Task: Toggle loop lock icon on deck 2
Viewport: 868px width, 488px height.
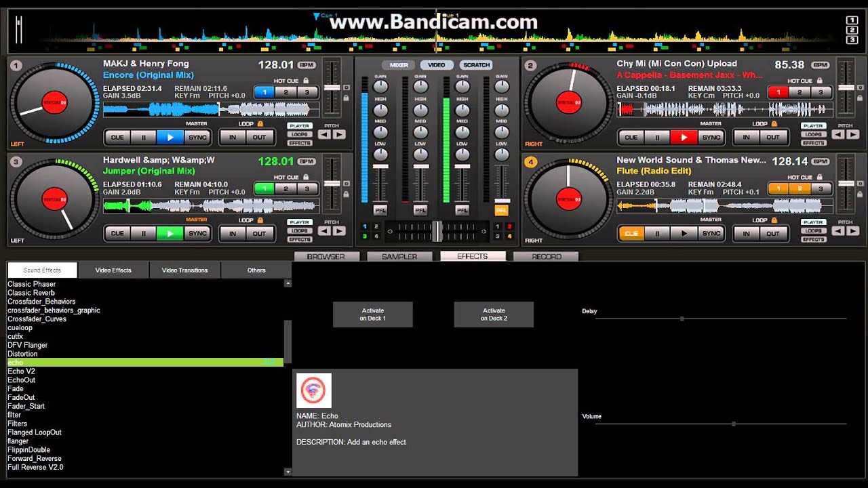Action: point(773,124)
